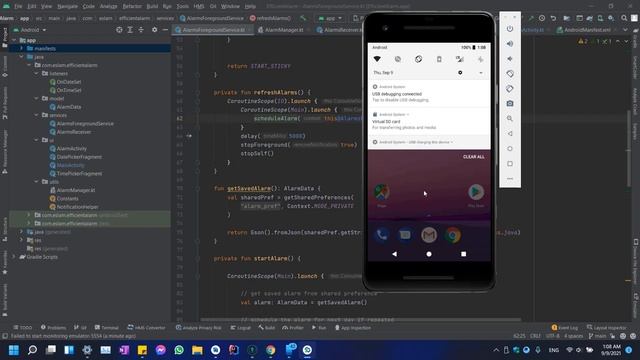The width and height of the screenshot is (640, 360).
Task: Open WhatsApp from the Windows taskbar
Action: tap(179, 350)
